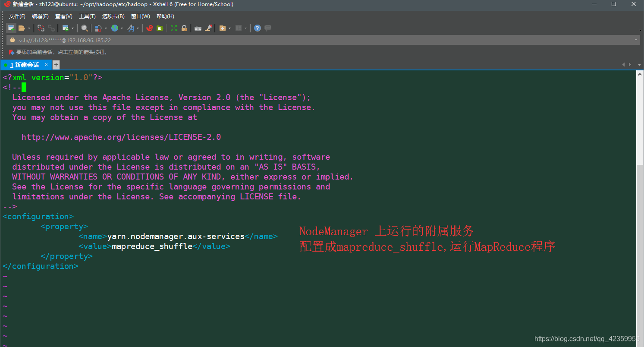Open address bar history dropdown
644x347 pixels.
[x=636, y=40]
